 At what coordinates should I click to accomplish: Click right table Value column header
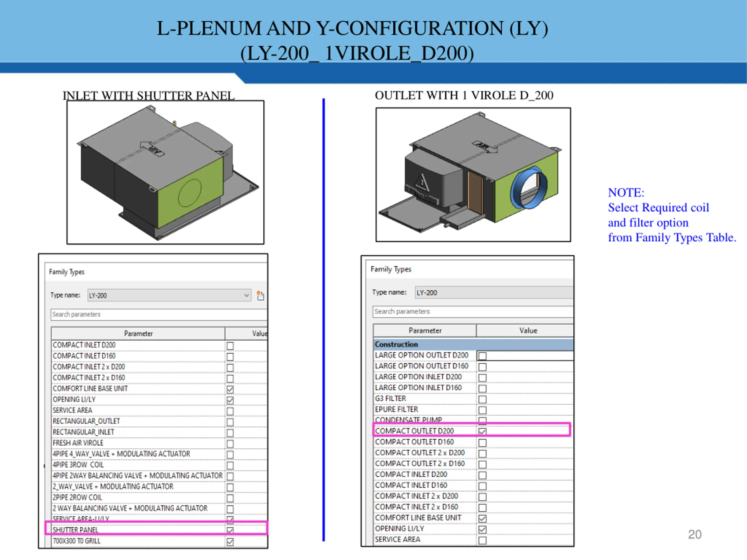(x=528, y=330)
